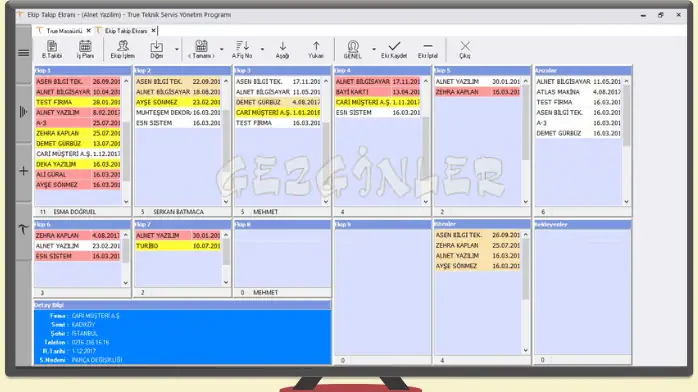698x392 pixels.
Task: Save the screen with Ekr.Kaydet
Action: coord(394,49)
